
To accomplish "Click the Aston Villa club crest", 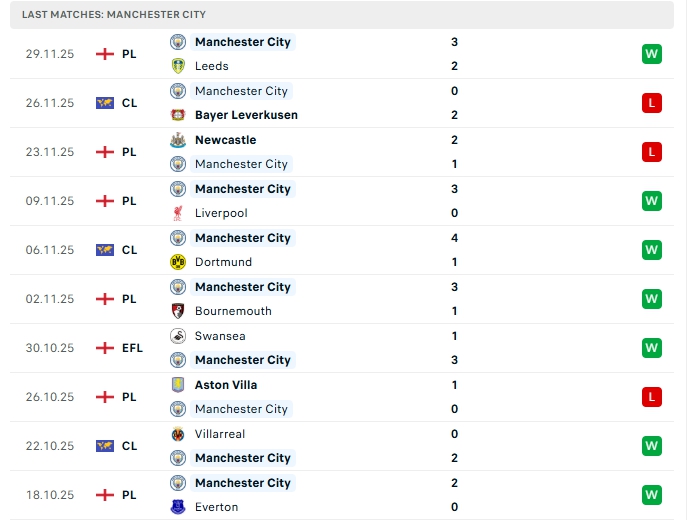I will tap(178, 385).
